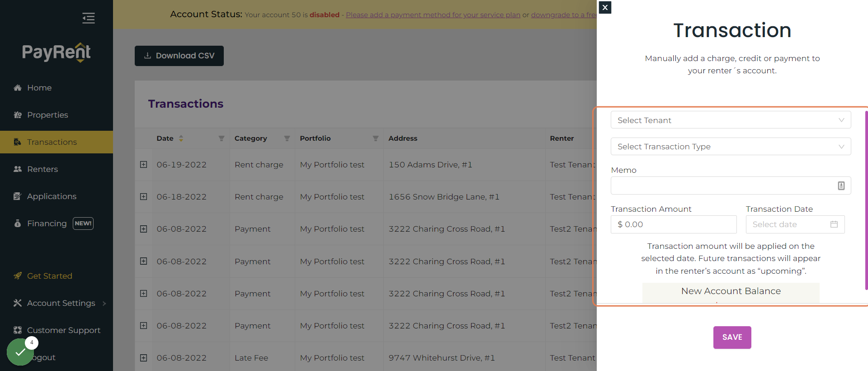Click the transaction panel scrollbar
The image size is (868, 371).
[x=866, y=200]
